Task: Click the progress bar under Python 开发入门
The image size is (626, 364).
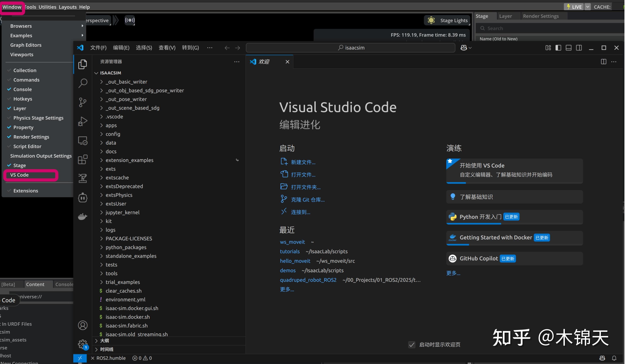Action: pyautogui.click(x=474, y=223)
